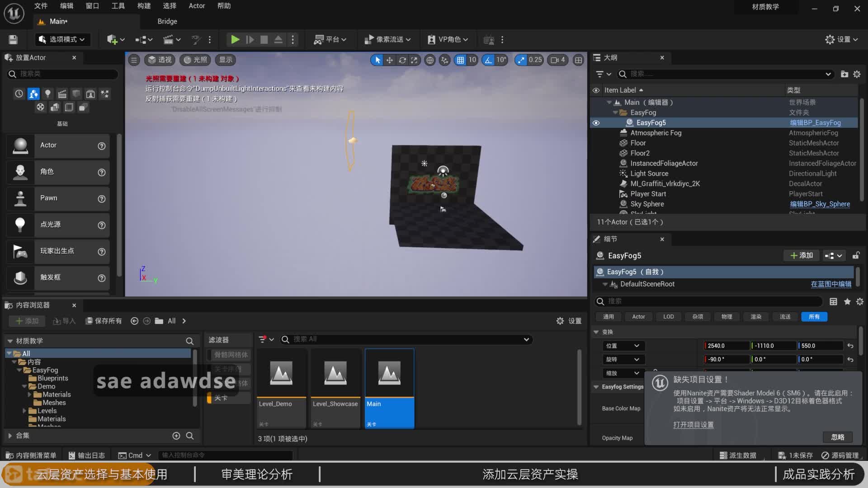Show only favorite properties star icon

click(847, 301)
